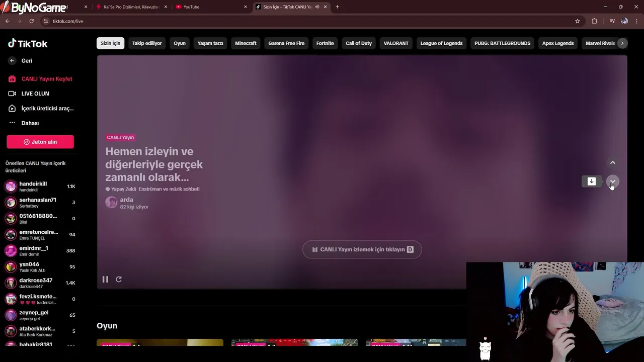The width and height of the screenshot is (644, 362).
Task: Open ataberkkork live channel
Action: [40, 331]
